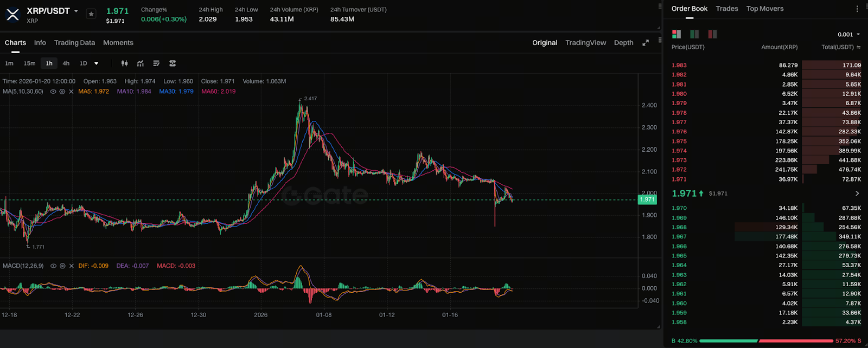Viewport: 868px width, 348px height.
Task: Click the 1.971 current price tag on chart axis
Action: coord(647,199)
